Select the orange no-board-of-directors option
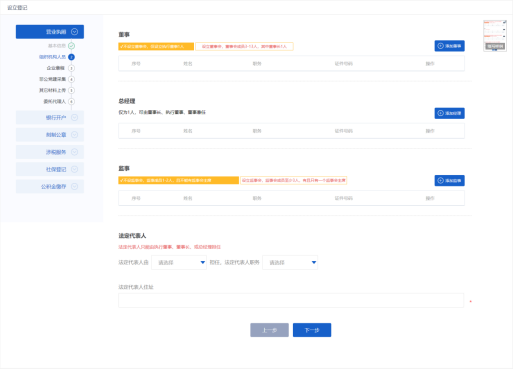Viewport: 514px width, 369px height. pos(156,46)
